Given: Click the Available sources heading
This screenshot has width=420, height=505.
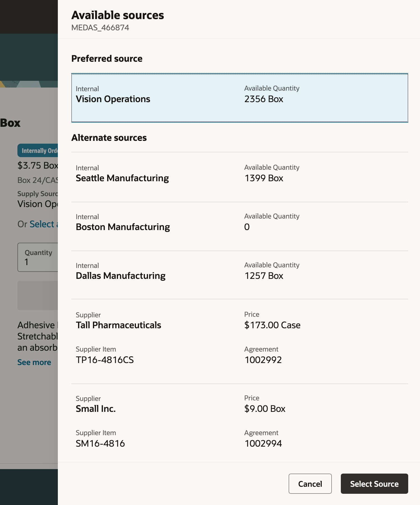Looking at the screenshot, I should click(118, 15).
